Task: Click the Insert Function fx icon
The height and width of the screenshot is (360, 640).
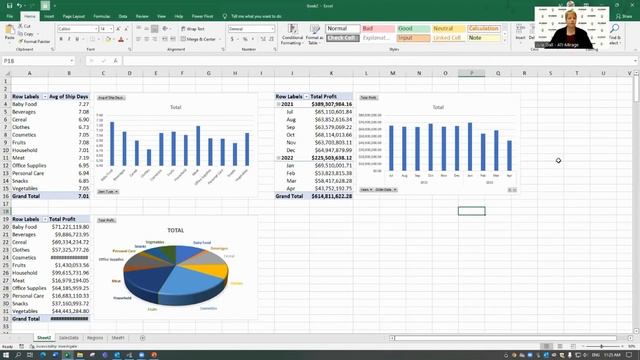Action: click(116, 61)
